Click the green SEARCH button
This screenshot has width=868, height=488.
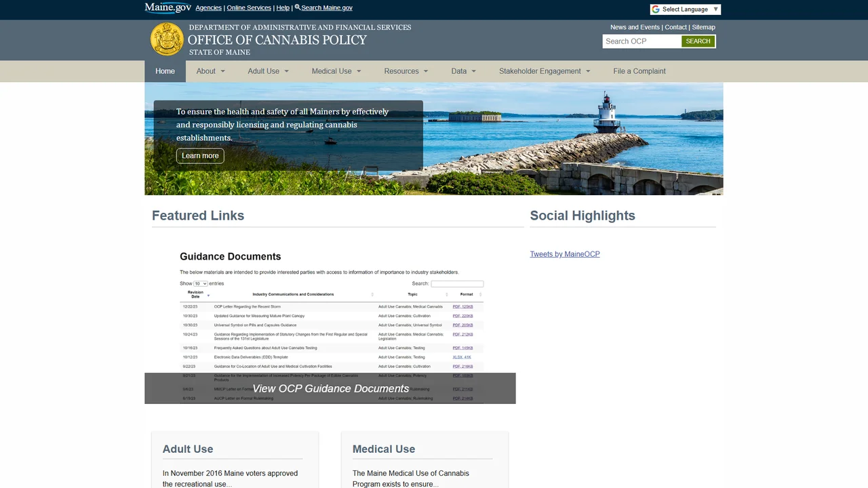(698, 41)
